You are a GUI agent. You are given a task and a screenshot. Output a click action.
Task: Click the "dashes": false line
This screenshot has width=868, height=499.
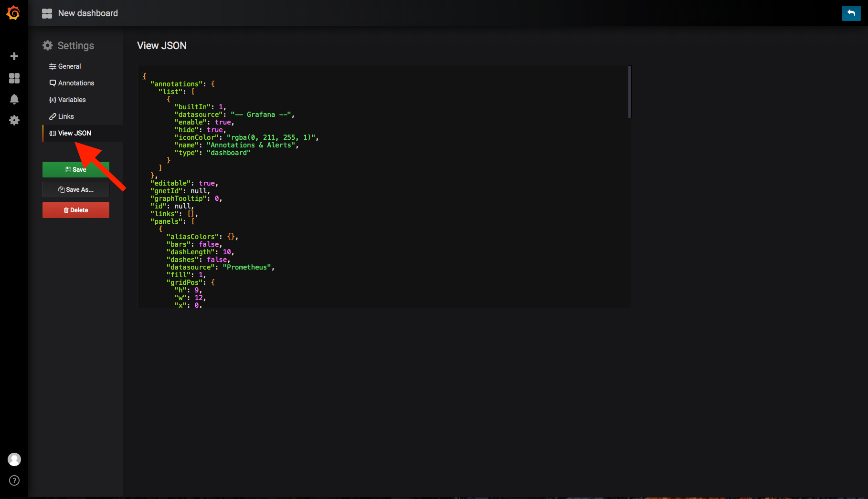click(198, 260)
